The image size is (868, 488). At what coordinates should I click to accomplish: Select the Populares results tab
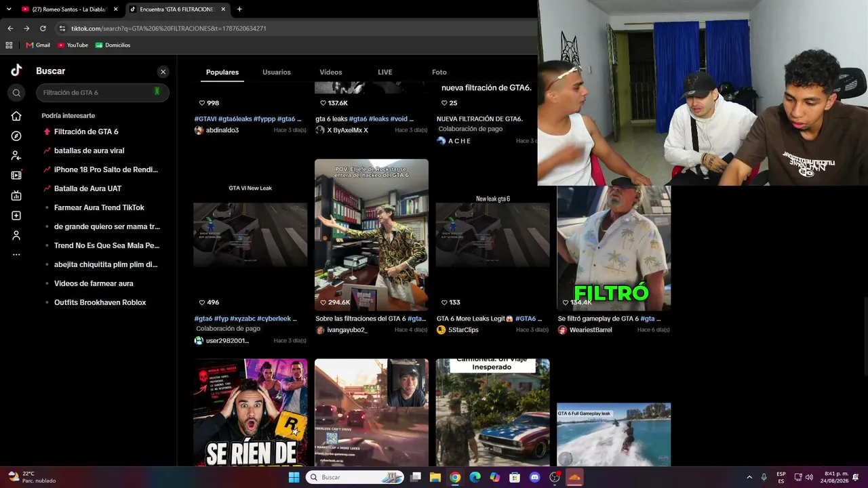[x=222, y=72]
